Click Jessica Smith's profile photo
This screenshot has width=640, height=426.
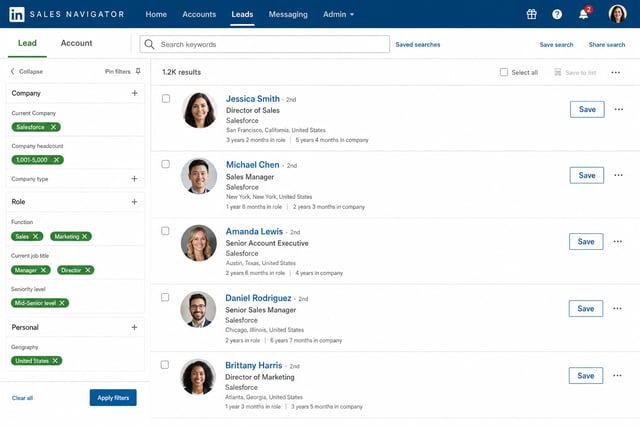pos(199,110)
